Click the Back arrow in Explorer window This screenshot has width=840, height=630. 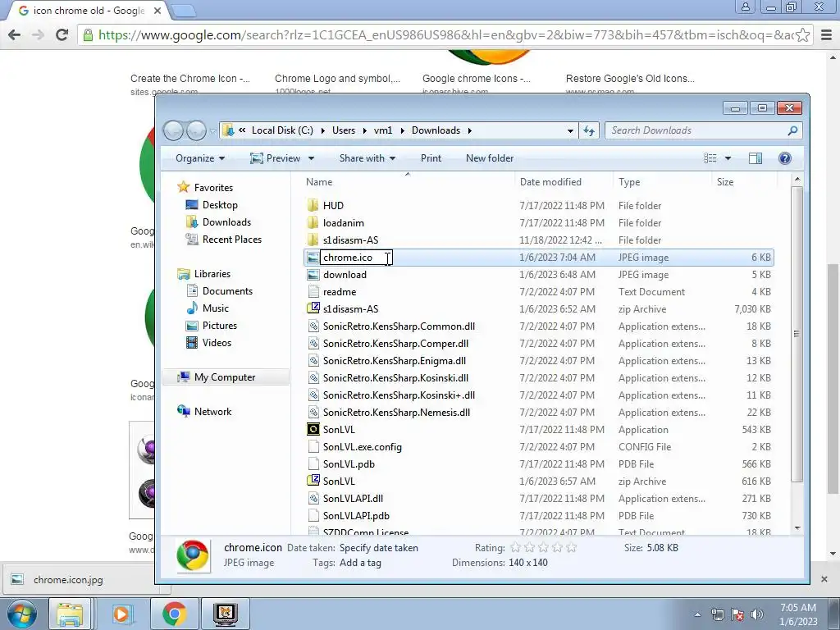(173, 130)
